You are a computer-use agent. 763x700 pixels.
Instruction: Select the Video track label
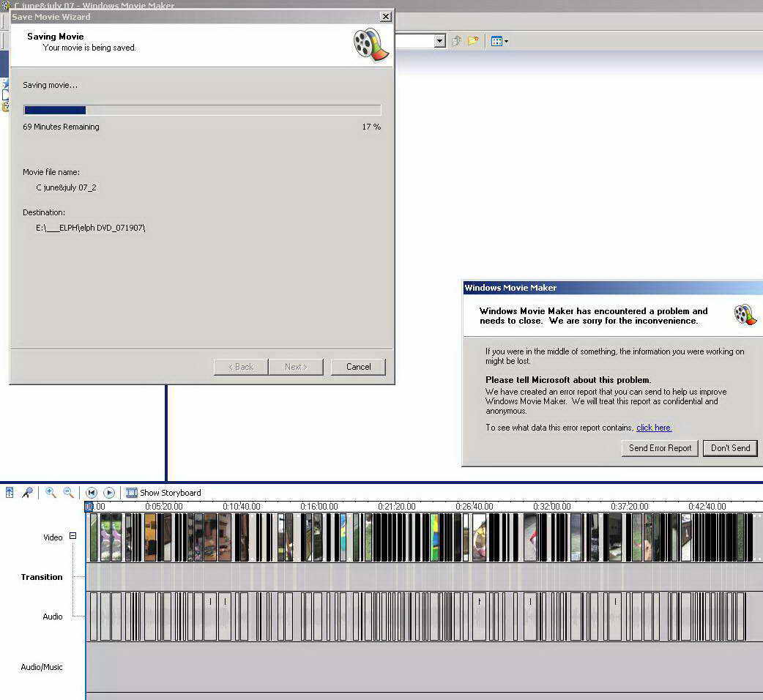(x=53, y=537)
